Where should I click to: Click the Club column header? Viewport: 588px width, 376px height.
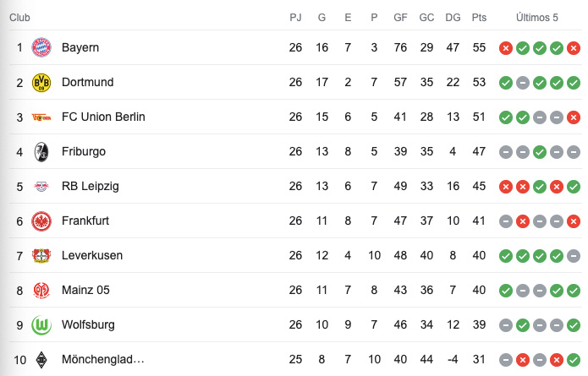pyautogui.click(x=21, y=17)
